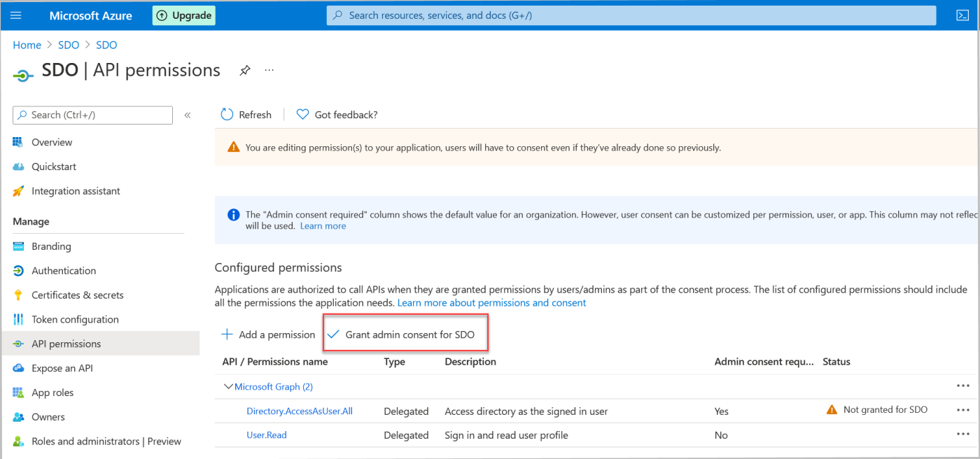The width and height of the screenshot is (980, 459).
Task: Open Overview in sidebar
Action: pos(52,142)
